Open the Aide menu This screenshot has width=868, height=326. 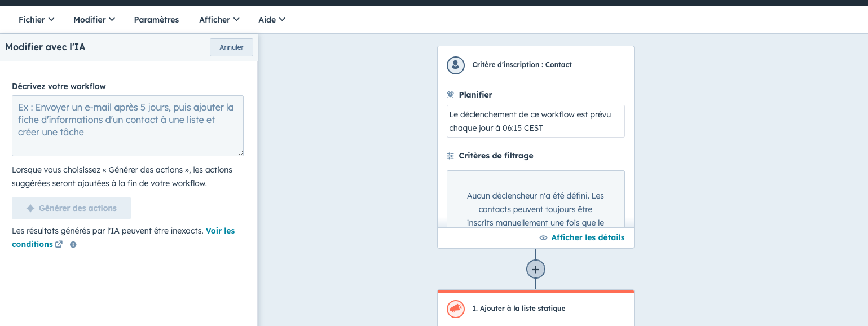(271, 20)
